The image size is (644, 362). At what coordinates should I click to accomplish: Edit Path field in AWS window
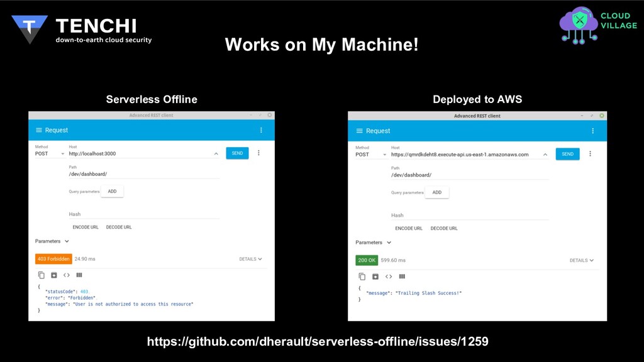469,175
